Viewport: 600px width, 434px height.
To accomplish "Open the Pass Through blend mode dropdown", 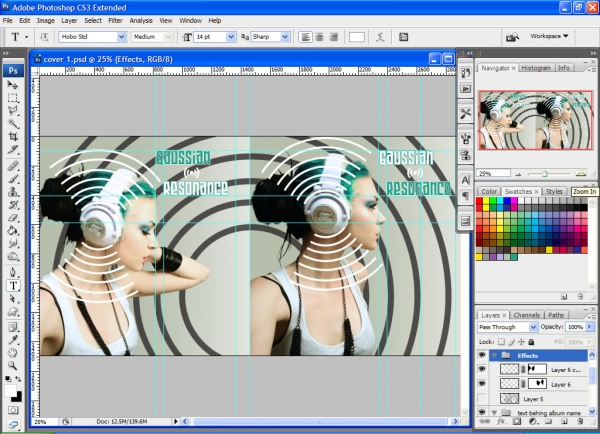I will pyautogui.click(x=533, y=327).
